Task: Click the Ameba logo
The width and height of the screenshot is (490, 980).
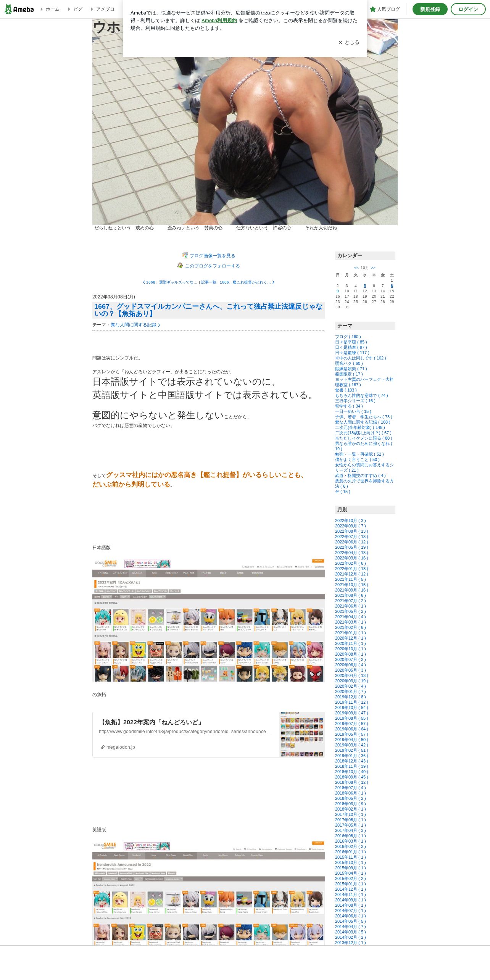Action: coord(19,9)
